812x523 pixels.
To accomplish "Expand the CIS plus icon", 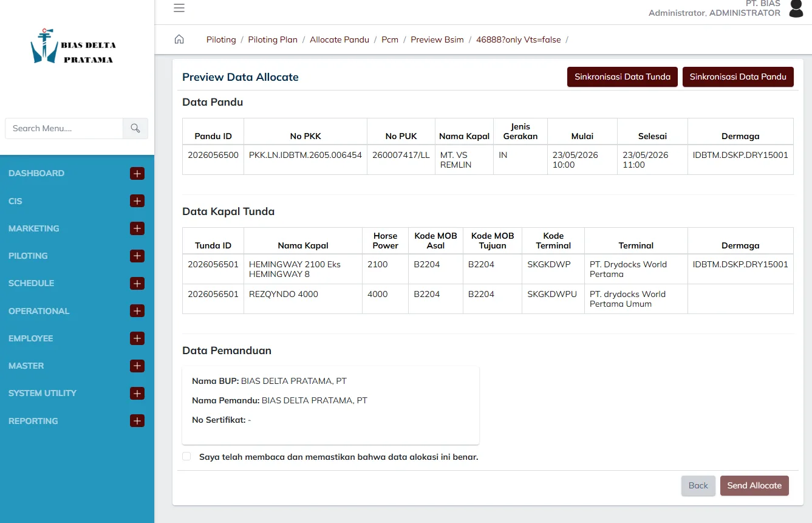I will click(x=137, y=201).
